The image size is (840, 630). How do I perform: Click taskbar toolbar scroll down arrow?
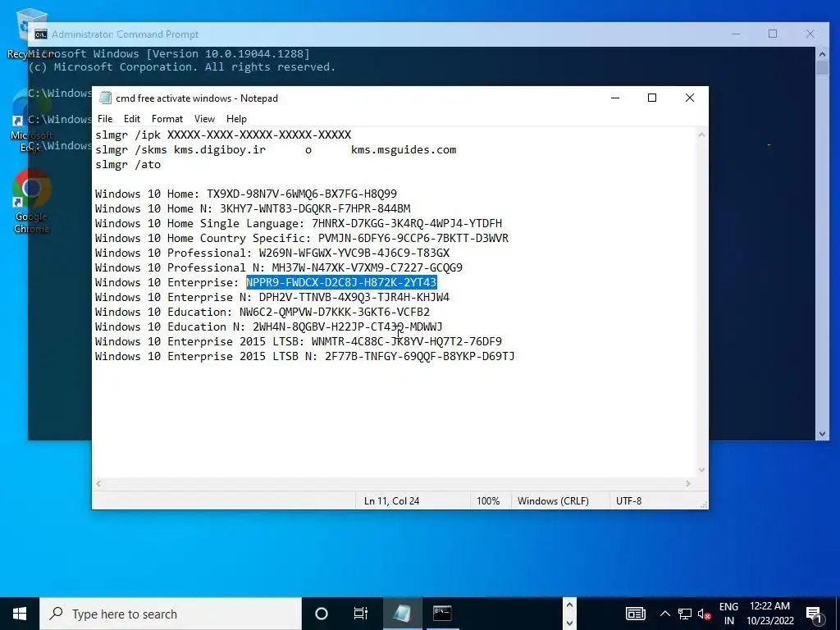[569, 623]
